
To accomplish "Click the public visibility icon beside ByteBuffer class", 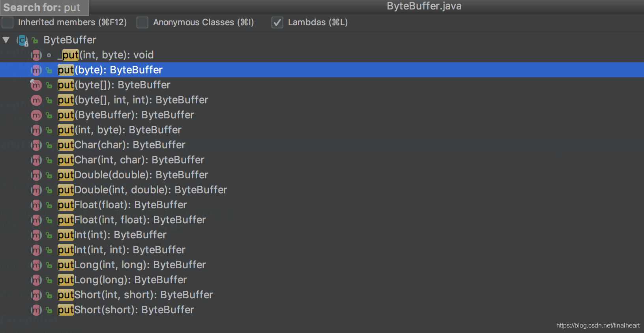I will click(x=35, y=40).
